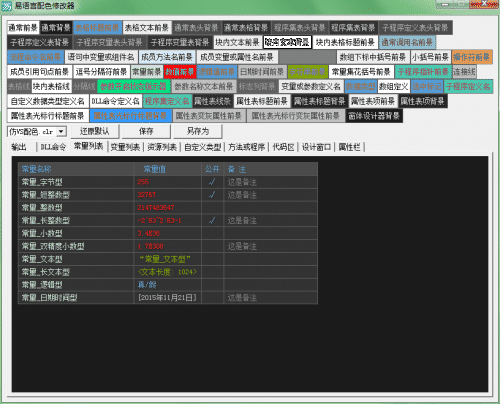This screenshot has height=404, width=500.
Task: Toggle 公开 checkmark for 常量_字节型 row
Action: [212, 182]
